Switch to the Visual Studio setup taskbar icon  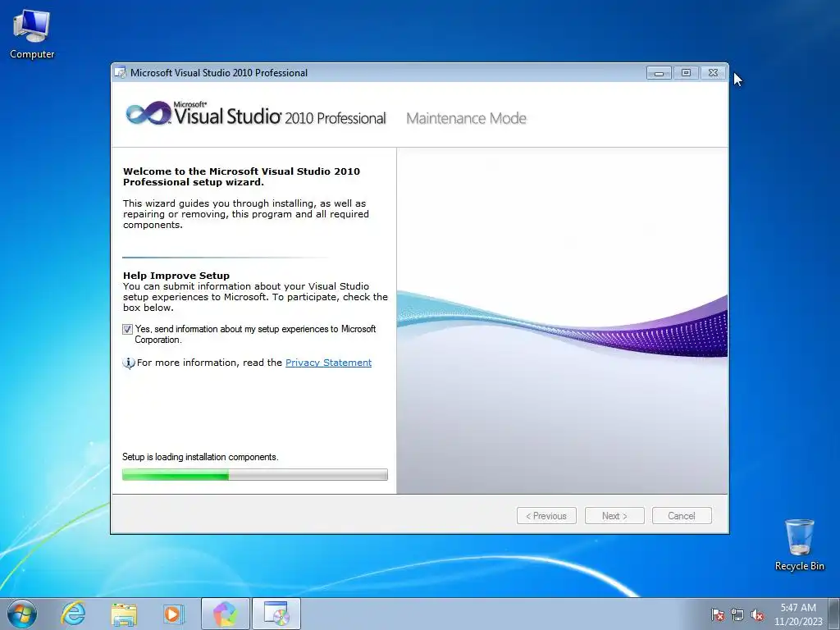276,614
